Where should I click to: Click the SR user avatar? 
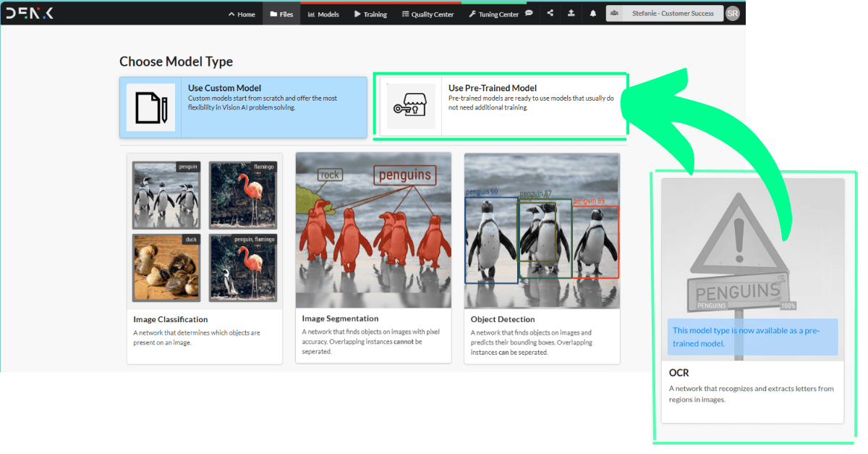[733, 14]
